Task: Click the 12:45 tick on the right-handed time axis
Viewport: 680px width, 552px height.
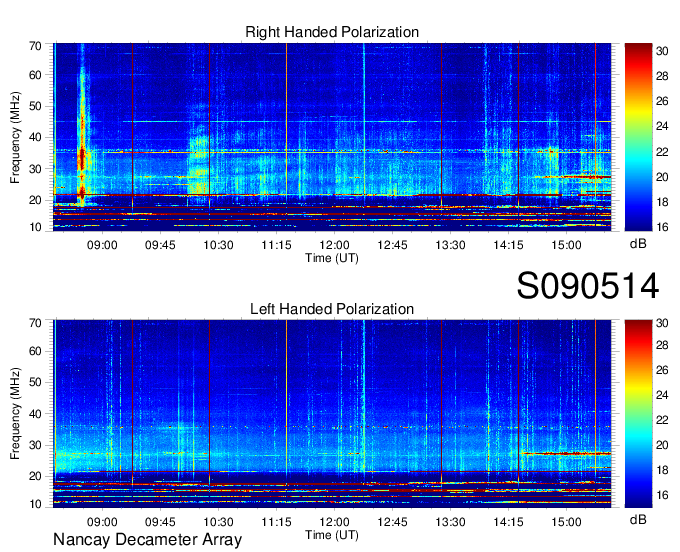Action: (392, 245)
